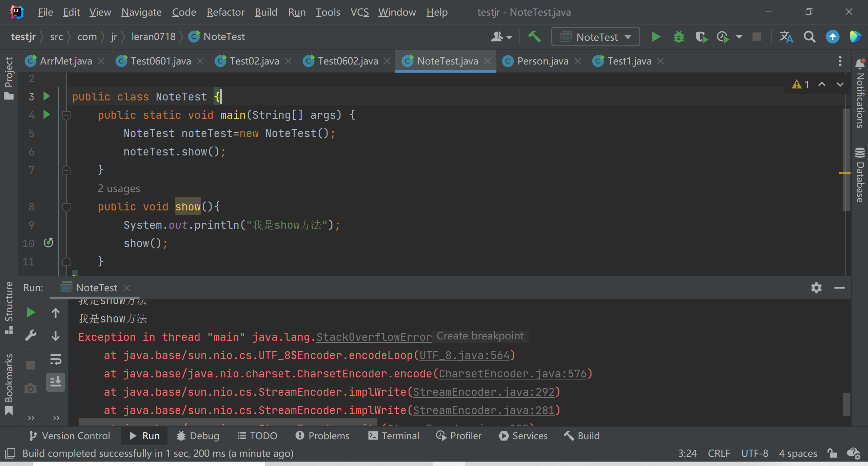Click Run with Coverage icon
Image resolution: width=868 pixels, height=466 pixels.
[x=701, y=37]
